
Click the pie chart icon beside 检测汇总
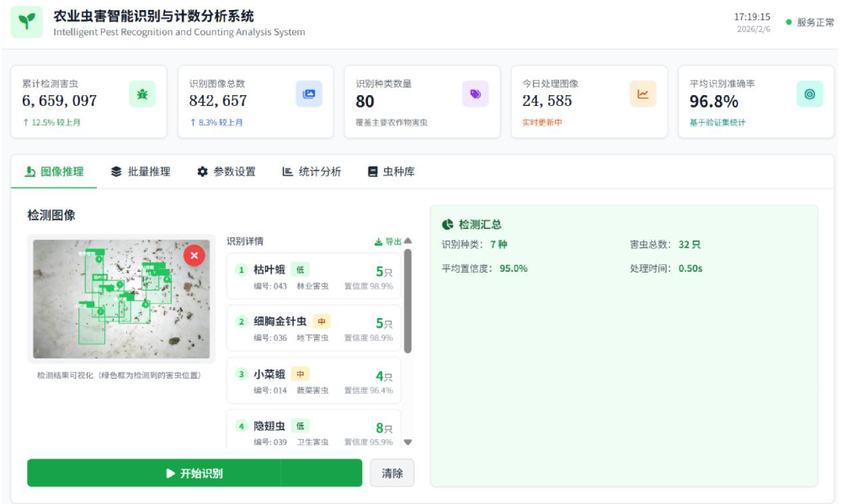click(448, 225)
